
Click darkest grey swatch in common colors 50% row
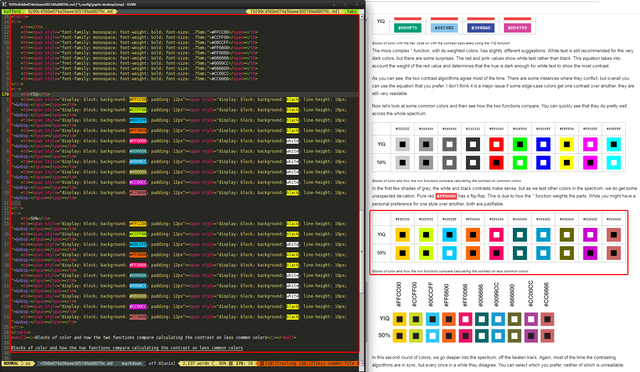[473, 163]
